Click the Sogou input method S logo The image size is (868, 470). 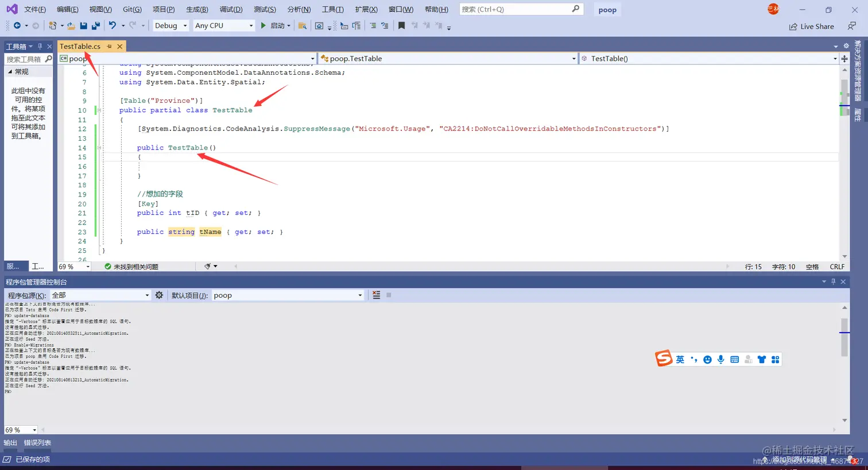pos(664,358)
